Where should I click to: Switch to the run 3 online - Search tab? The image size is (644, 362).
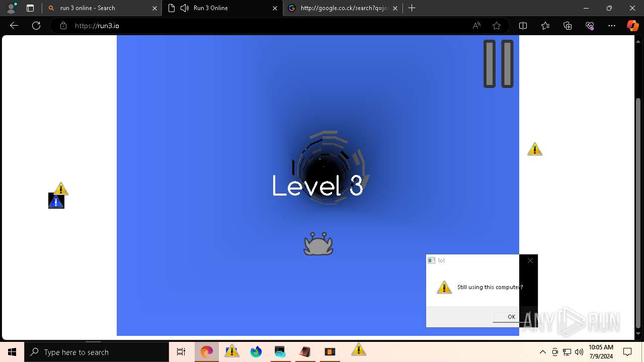click(x=101, y=8)
